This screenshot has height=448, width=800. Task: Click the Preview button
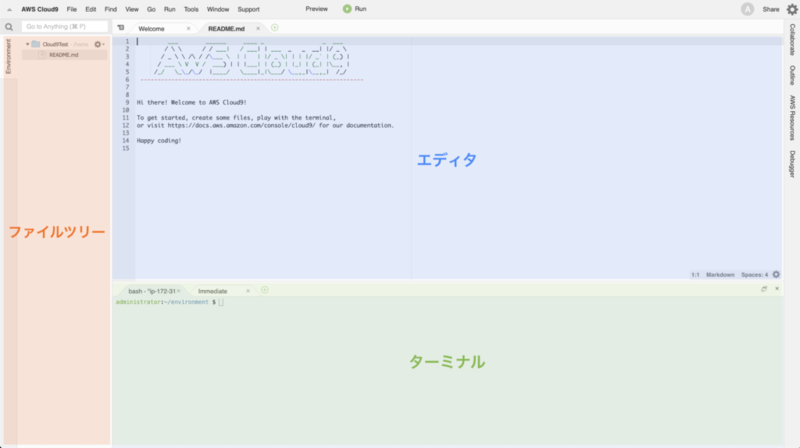pyautogui.click(x=316, y=9)
